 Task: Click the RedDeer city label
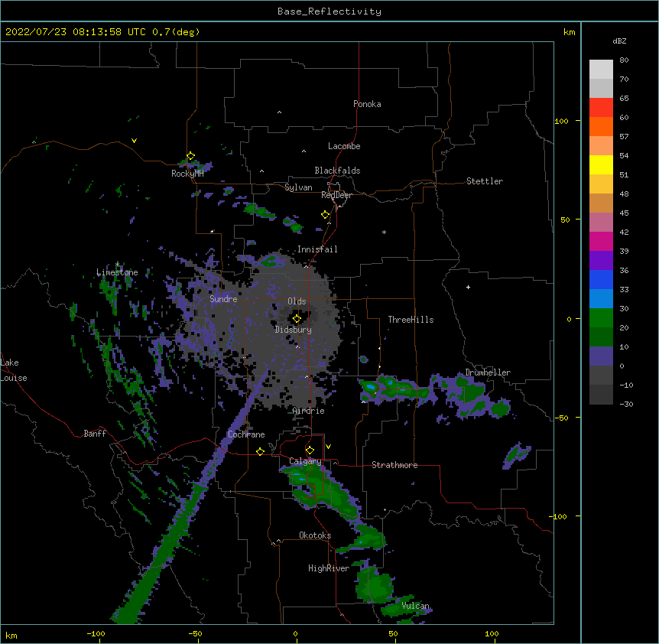336,195
